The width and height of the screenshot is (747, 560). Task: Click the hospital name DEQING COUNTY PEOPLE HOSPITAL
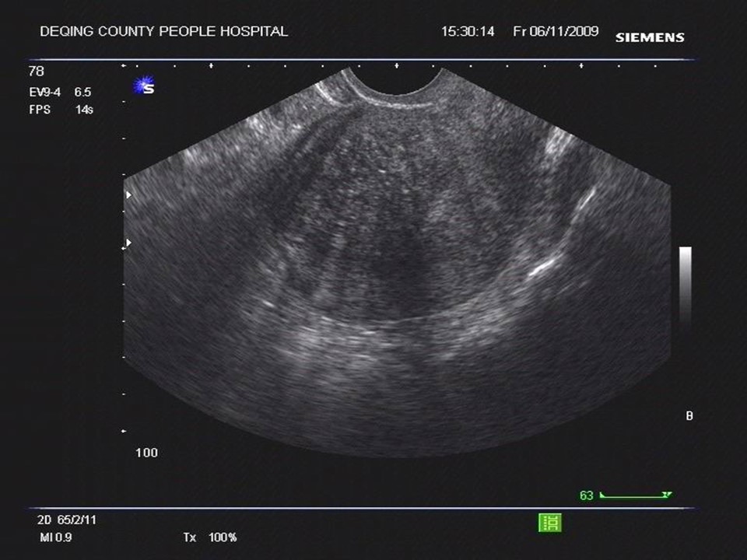coord(164,31)
